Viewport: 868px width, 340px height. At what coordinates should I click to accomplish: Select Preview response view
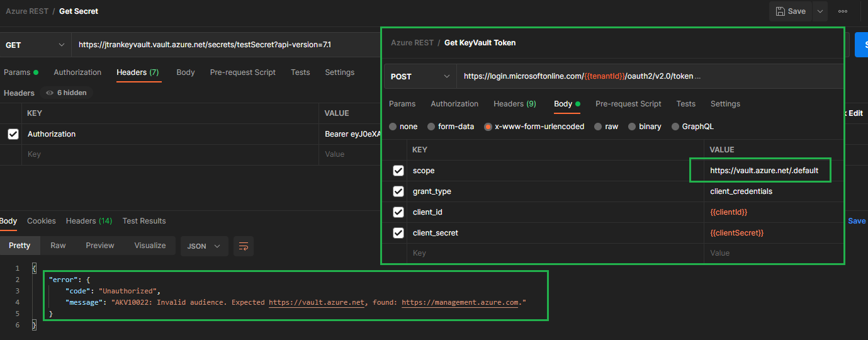click(x=100, y=246)
